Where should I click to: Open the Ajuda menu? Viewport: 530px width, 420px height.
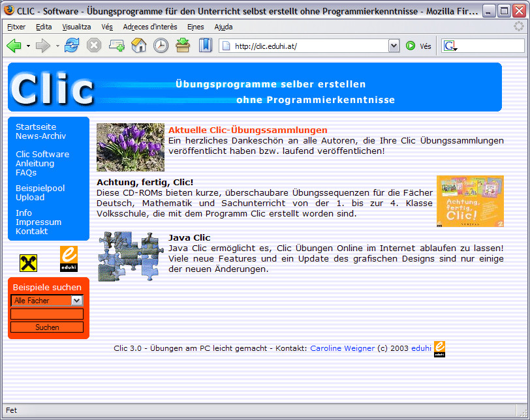223,27
